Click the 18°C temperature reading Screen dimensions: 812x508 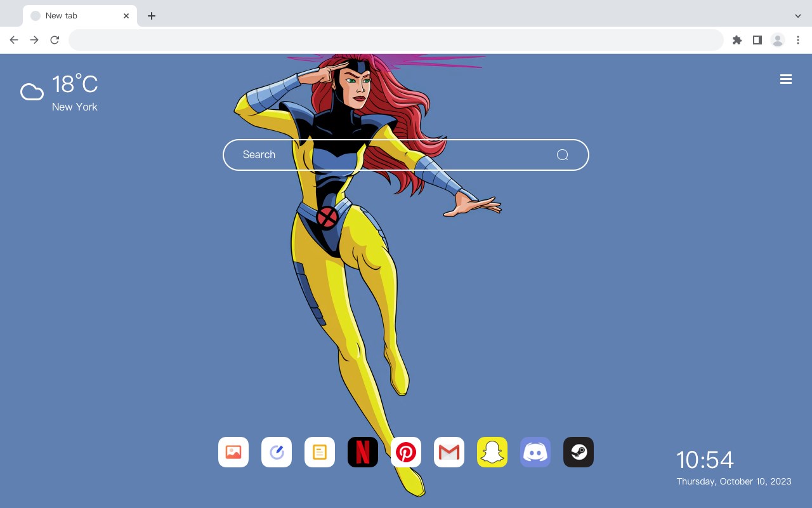(75, 84)
